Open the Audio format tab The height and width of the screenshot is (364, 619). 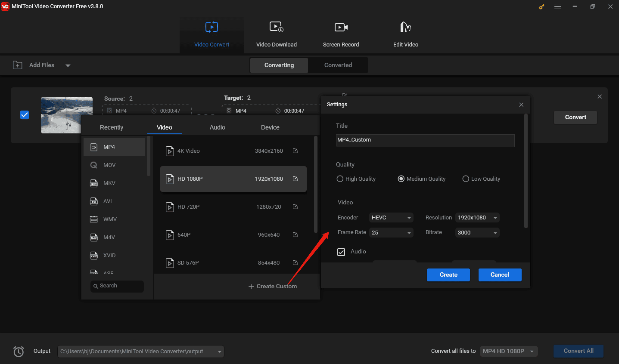[x=217, y=127]
